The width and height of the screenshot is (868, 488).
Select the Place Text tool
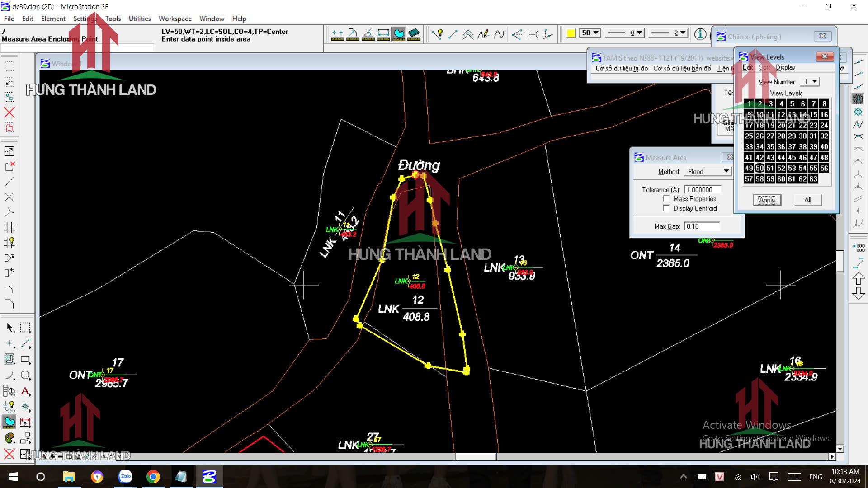25,391
